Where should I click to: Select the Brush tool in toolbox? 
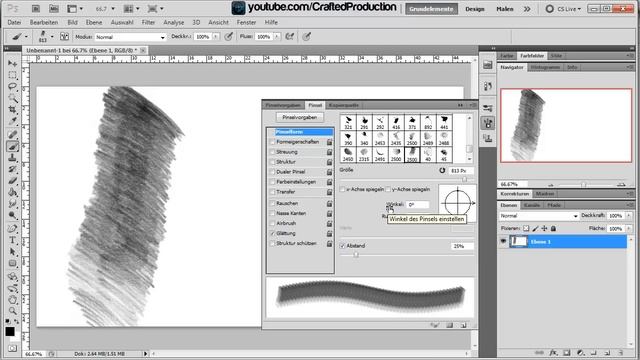(x=12, y=146)
